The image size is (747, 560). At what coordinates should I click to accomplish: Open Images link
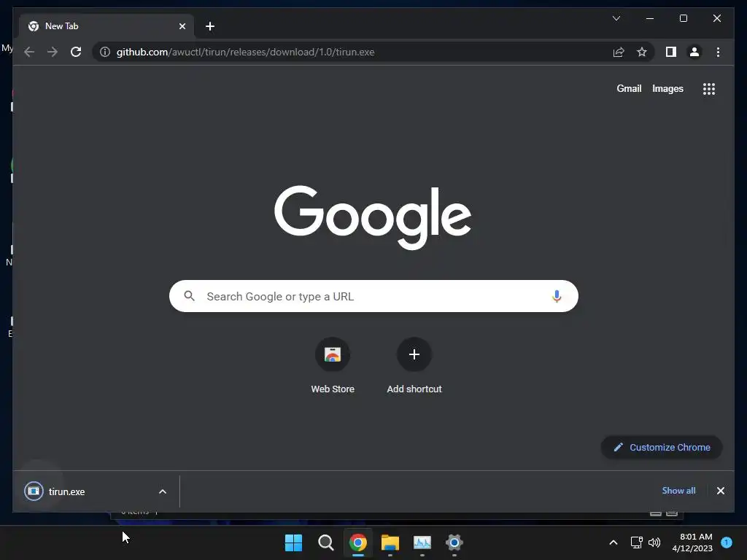click(667, 88)
